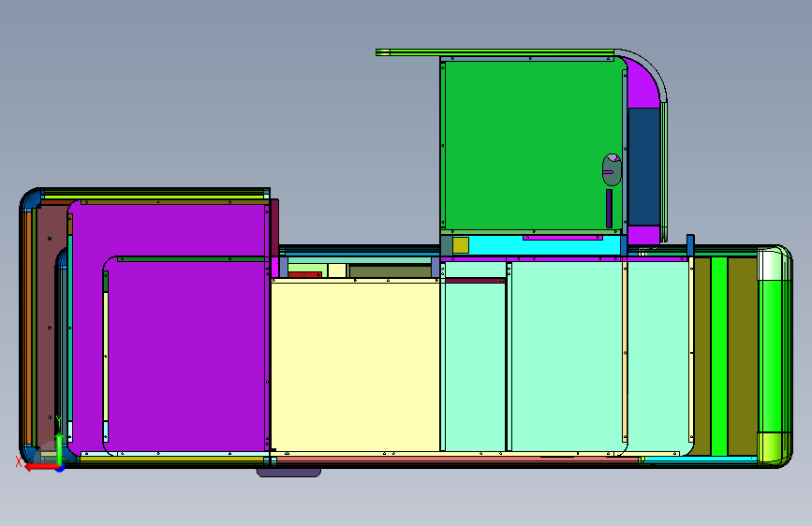Screen dimensions: 812x526
Task: Pick the olive green rectangle above the yellow panel
Action: click(390, 271)
